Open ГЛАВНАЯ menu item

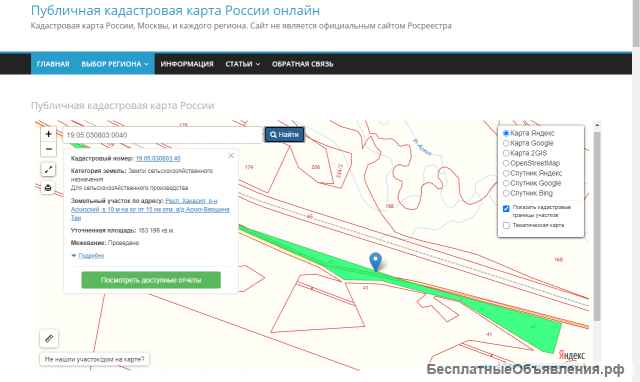pyautogui.click(x=53, y=64)
